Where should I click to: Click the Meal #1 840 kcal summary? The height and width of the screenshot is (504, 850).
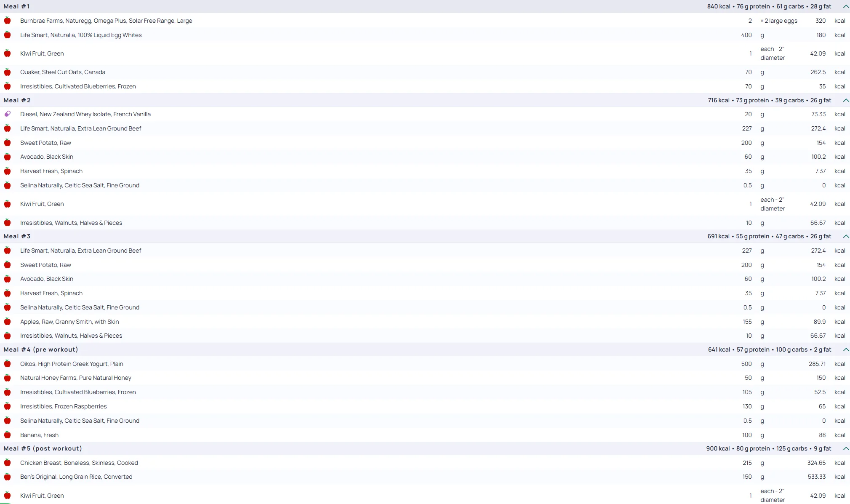769,6
